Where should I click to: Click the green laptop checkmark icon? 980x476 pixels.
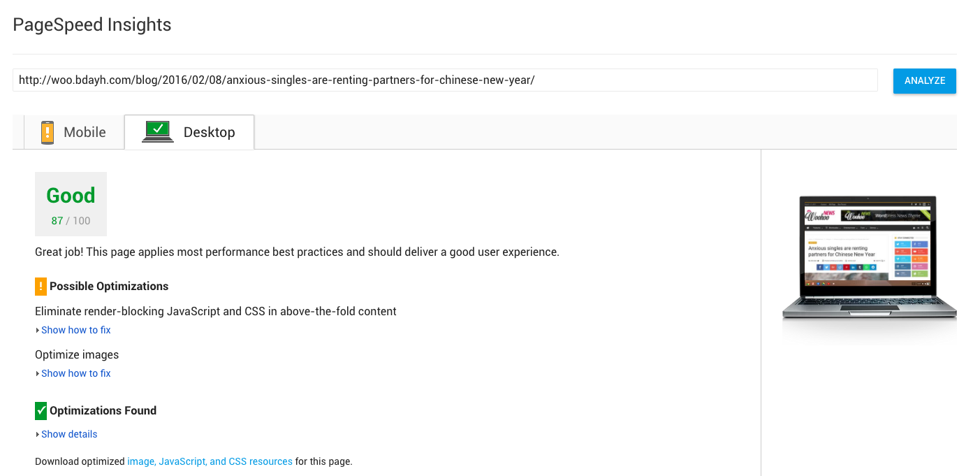pyautogui.click(x=157, y=131)
